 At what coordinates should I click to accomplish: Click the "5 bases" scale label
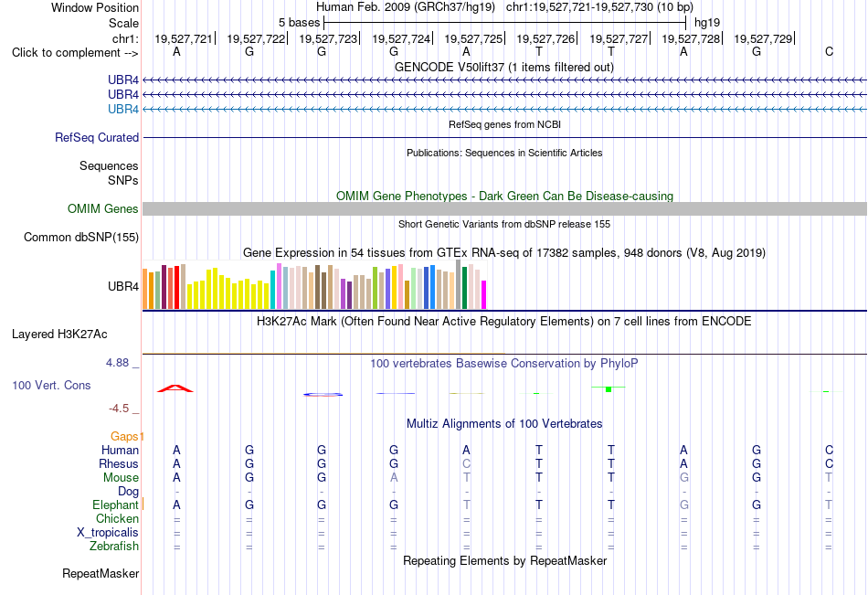coord(300,23)
